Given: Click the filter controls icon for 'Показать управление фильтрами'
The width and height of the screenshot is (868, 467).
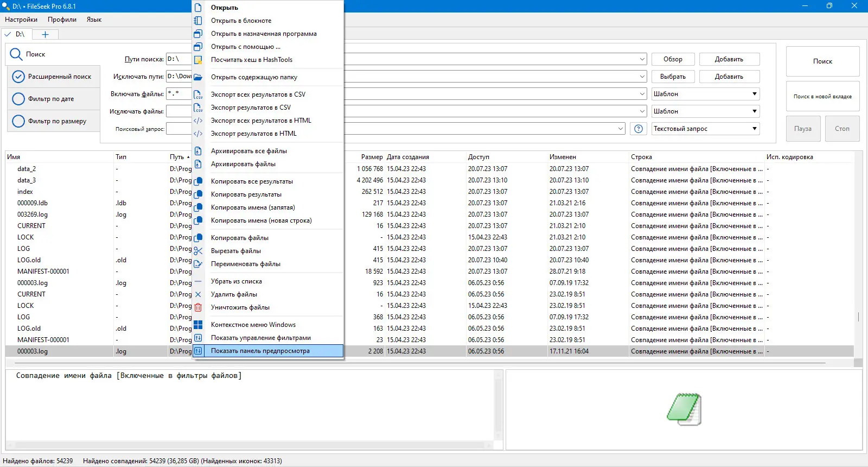Looking at the screenshot, I should pyautogui.click(x=198, y=338).
